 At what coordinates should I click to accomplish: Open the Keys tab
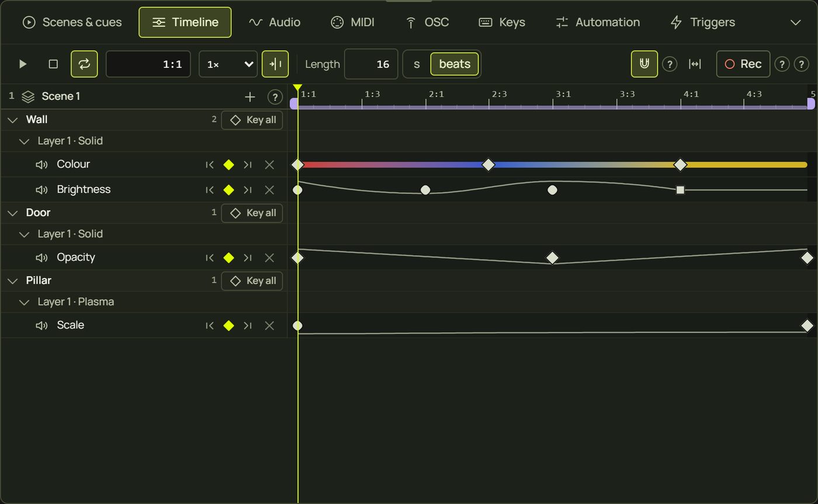[x=502, y=22]
